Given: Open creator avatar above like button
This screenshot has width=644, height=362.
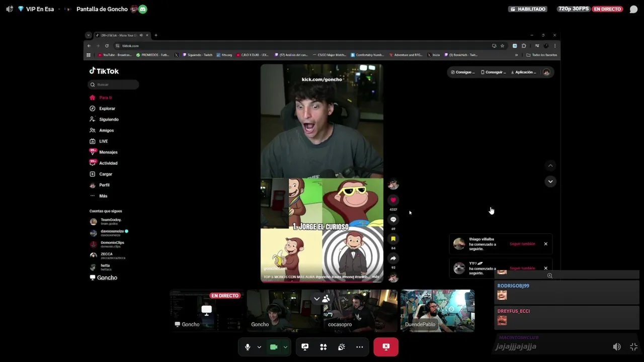Looking at the screenshot, I should coord(393,185).
